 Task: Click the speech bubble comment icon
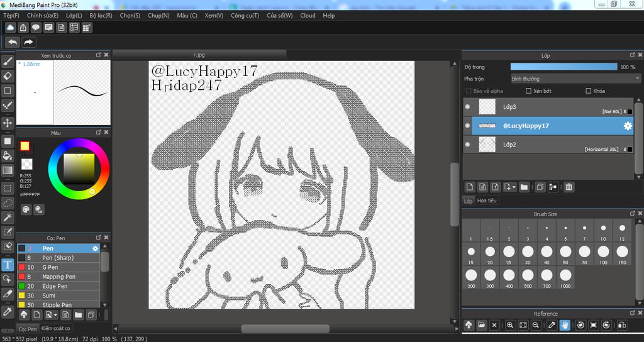(x=36, y=28)
